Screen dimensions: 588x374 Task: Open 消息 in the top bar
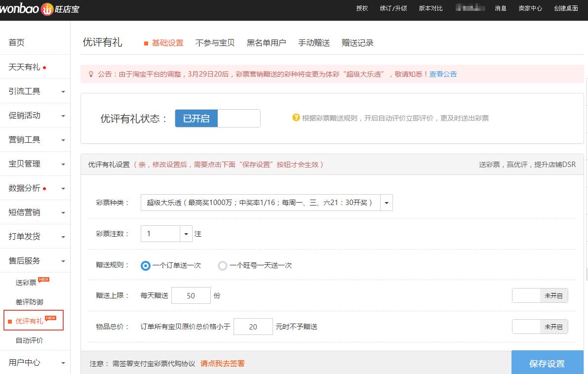pos(500,8)
